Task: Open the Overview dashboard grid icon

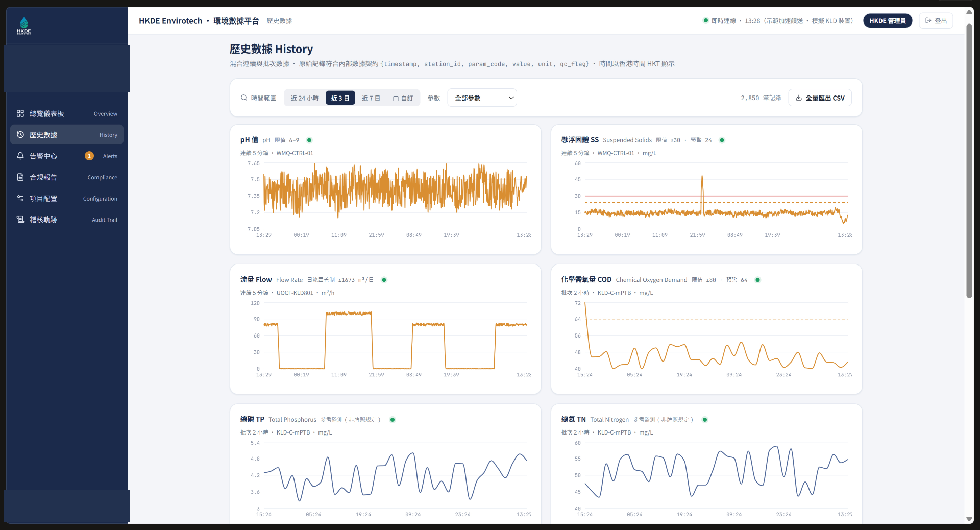Action: pyautogui.click(x=20, y=113)
